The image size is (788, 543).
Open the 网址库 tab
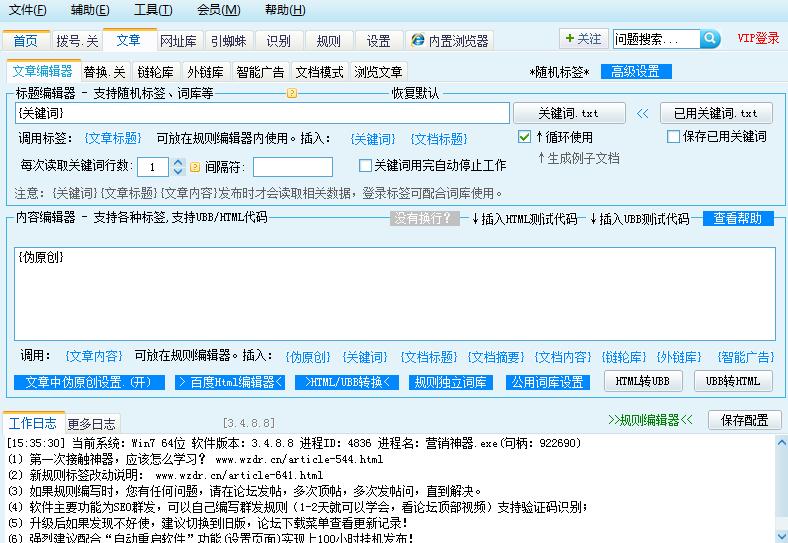178,41
